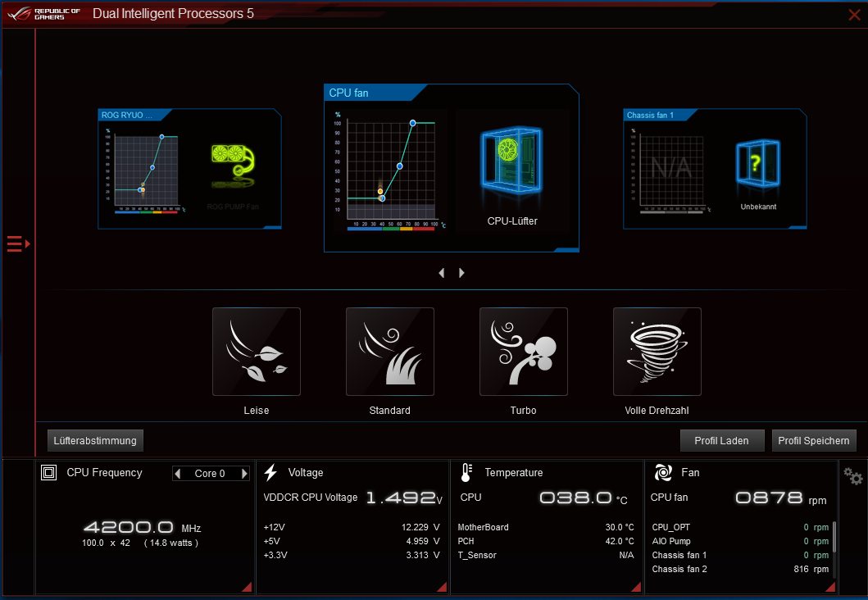Expand Temperature panel corner triangle
The height and width of the screenshot is (600, 868).
click(x=636, y=587)
